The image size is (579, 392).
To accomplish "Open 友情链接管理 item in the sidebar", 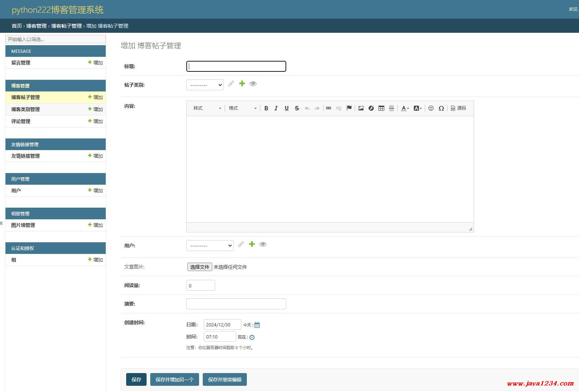I will [x=26, y=156].
